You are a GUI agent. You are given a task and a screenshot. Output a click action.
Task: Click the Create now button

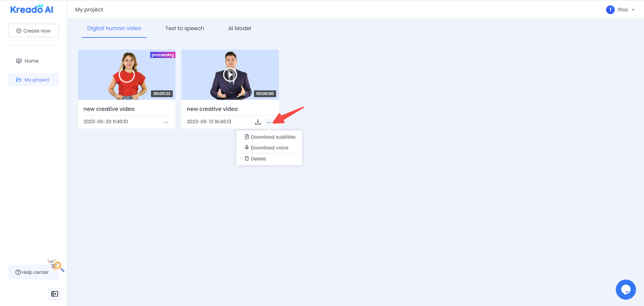33,31
